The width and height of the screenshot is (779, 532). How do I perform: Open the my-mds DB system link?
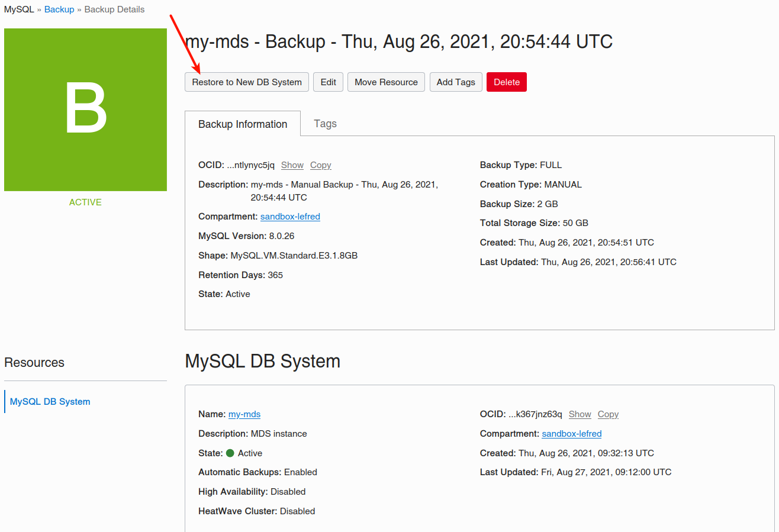[244, 414]
